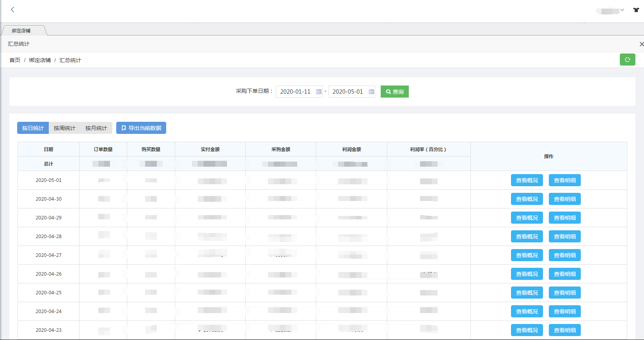
Task: Click 查看明细 for 2020-04-30
Action: click(565, 199)
